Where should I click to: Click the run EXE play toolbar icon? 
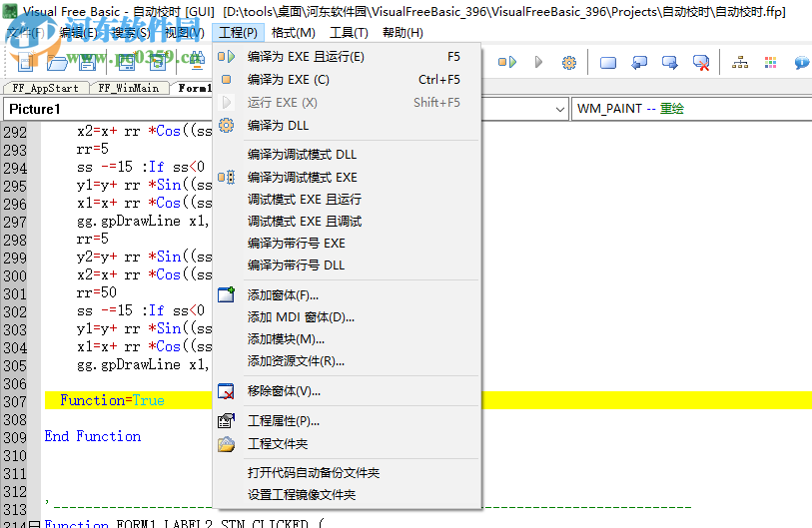click(x=538, y=62)
